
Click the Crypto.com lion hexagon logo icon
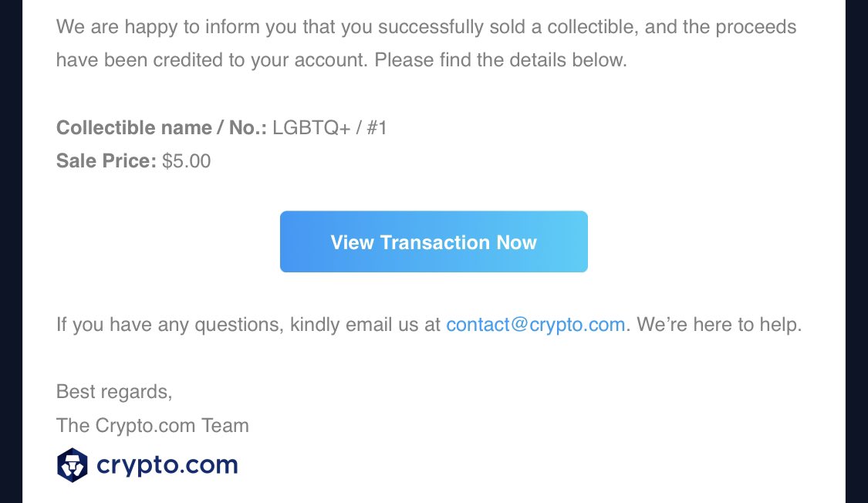(72, 465)
